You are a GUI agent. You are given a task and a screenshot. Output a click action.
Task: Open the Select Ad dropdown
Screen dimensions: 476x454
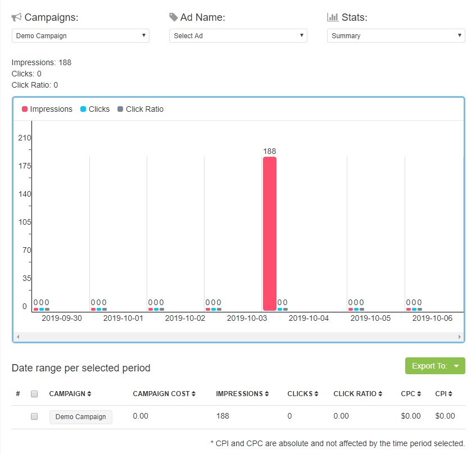click(x=238, y=36)
